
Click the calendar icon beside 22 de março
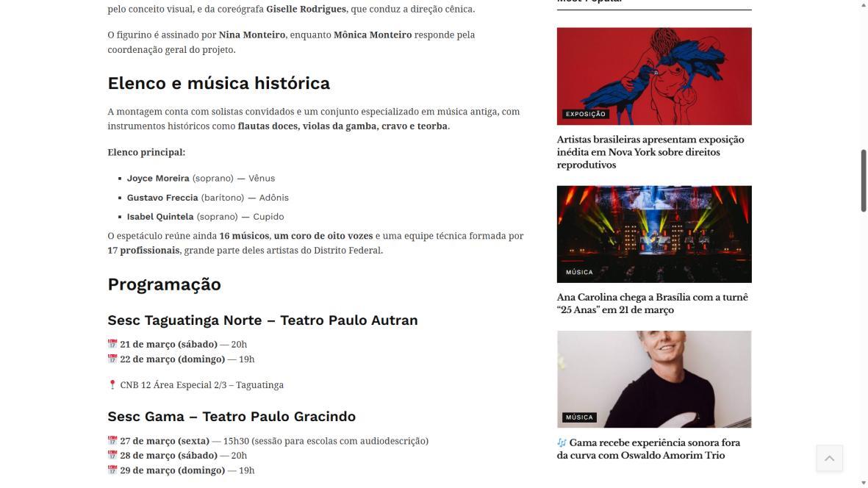[112, 359]
